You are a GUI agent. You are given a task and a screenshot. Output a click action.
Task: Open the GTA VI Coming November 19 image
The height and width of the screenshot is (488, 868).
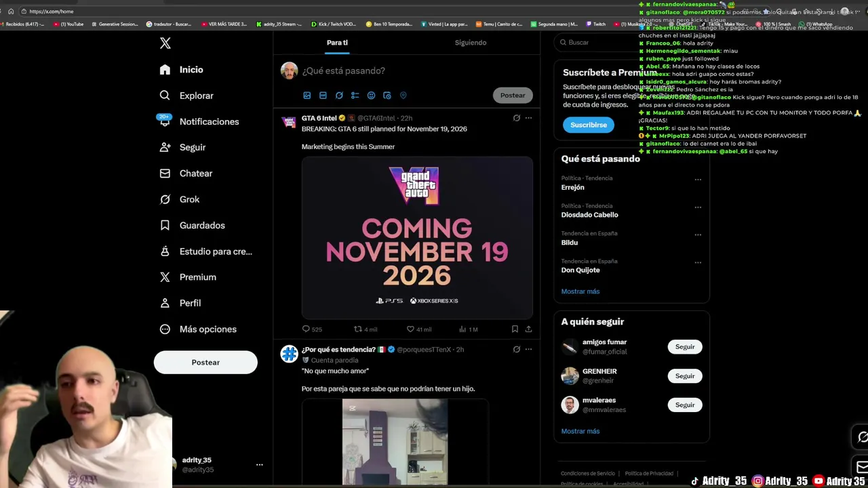click(x=417, y=238)
